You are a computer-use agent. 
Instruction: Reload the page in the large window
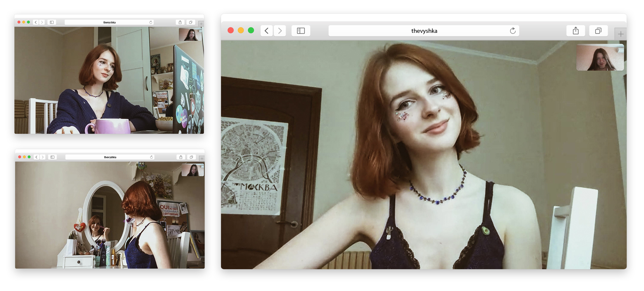[513, 31]
